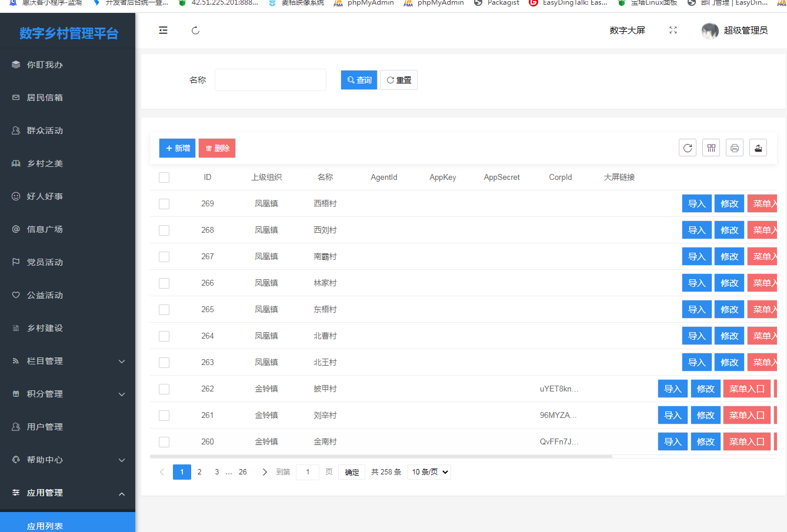Open the 10 条/页 page size dropdown
This screenshot has width=787, height=532.
click(429, 472)
